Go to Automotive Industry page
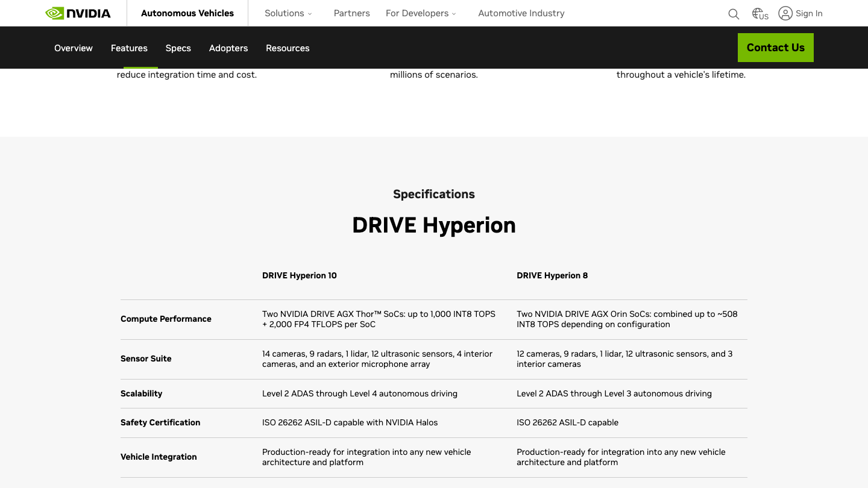 click(521, 13)
